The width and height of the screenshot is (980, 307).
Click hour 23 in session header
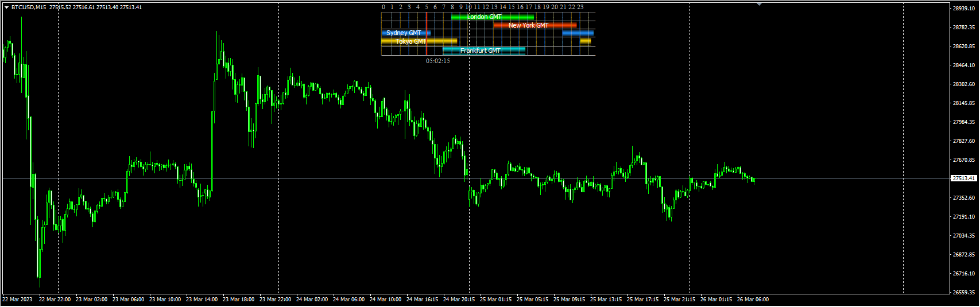click(x=580, y=7)
